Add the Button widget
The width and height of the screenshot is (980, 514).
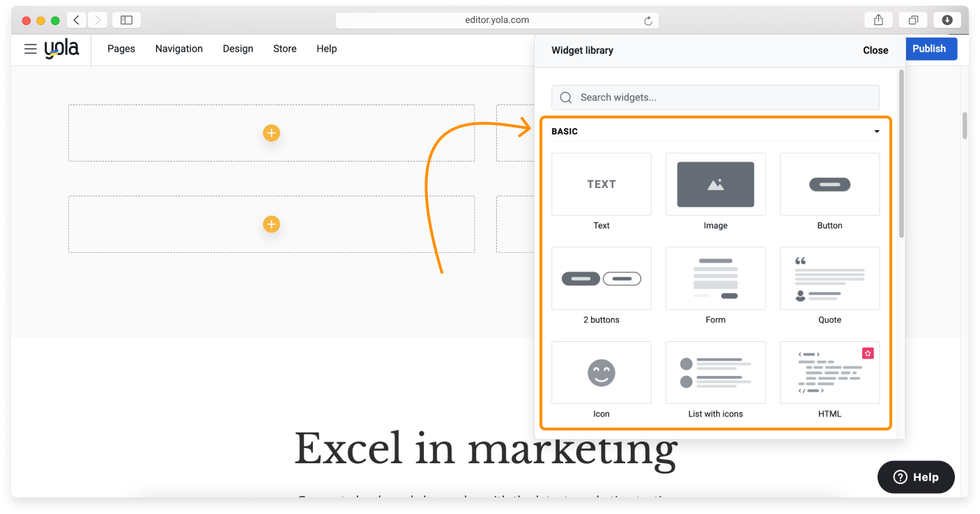coord(829,185)
